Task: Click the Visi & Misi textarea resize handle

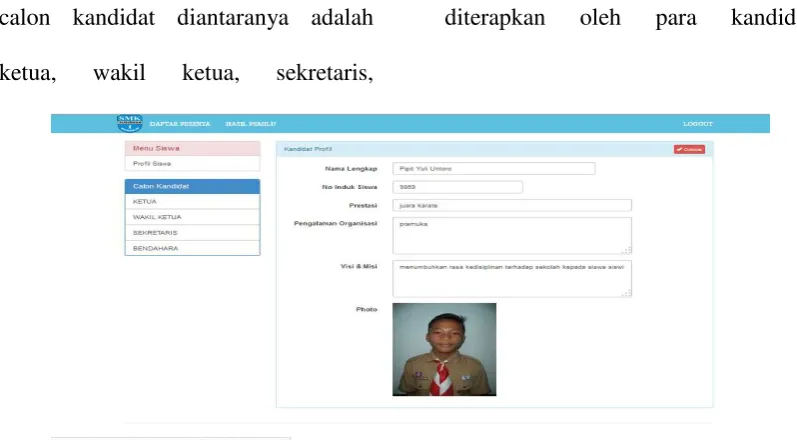Action: (x=628, y=293)
